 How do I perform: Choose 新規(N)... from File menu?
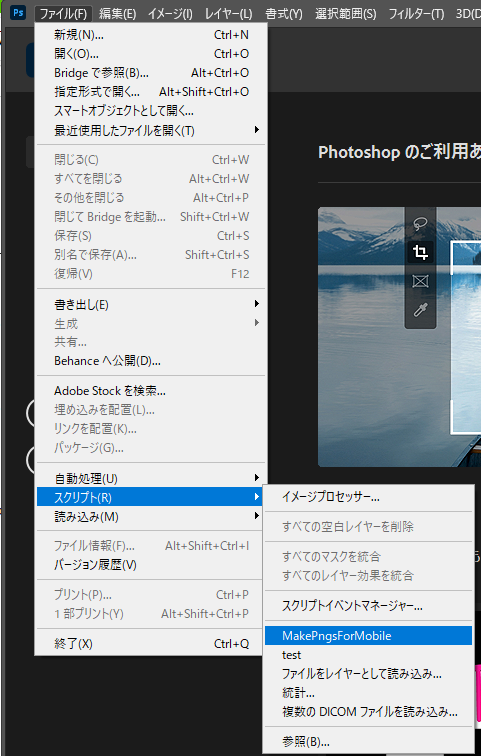pos(151,35)
